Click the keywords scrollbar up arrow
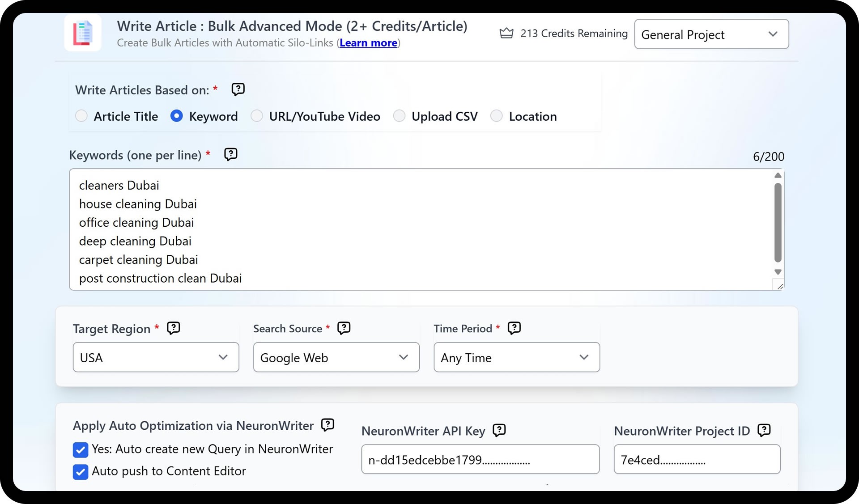Screen dimensions: 859x504 click(x=778, y=175)
